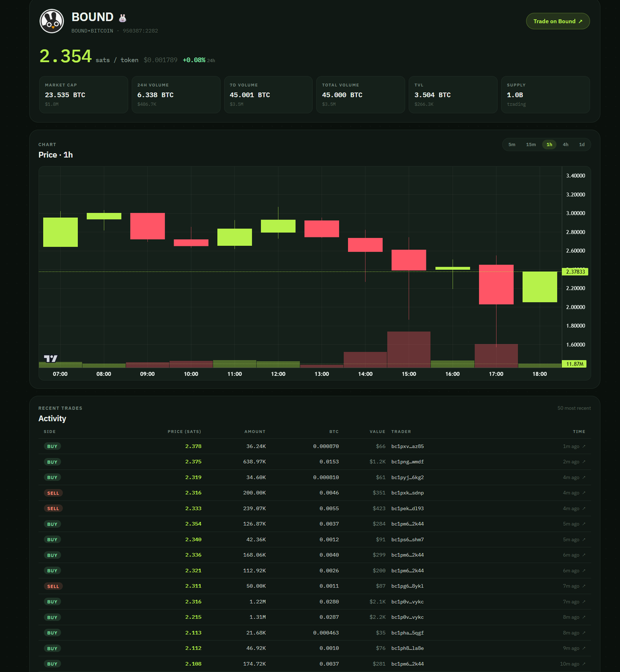This screenshot has height=672, width=620.
Task: Open arrow link for the 1m ago trade
Action: pos(584,446)
